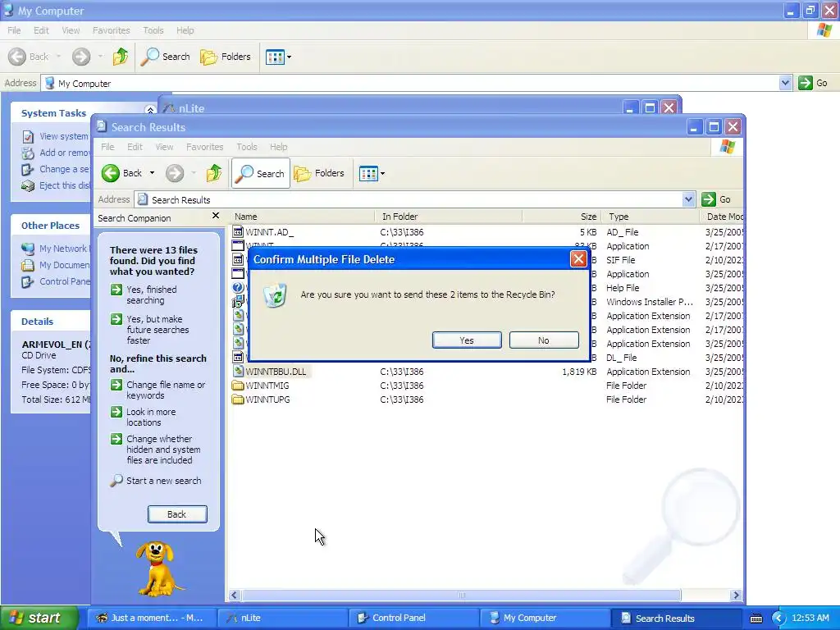Expand hidden system tray icons arrow
Viewport: 840px width, 630px height.
(778, 619)
